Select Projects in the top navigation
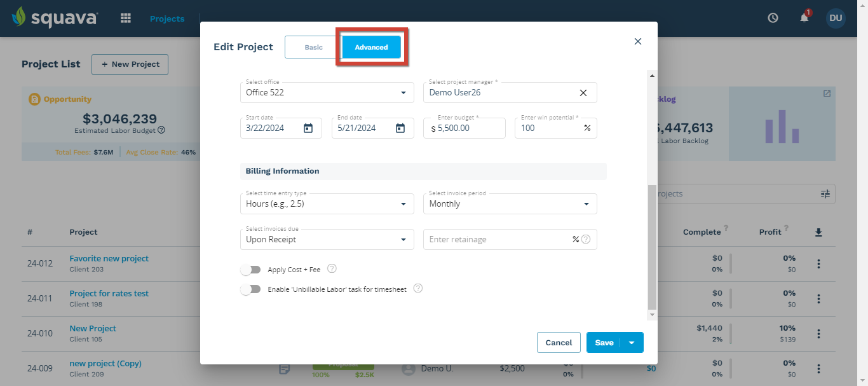The width and height of the screenshot is (868, 386). pos(167,18)
